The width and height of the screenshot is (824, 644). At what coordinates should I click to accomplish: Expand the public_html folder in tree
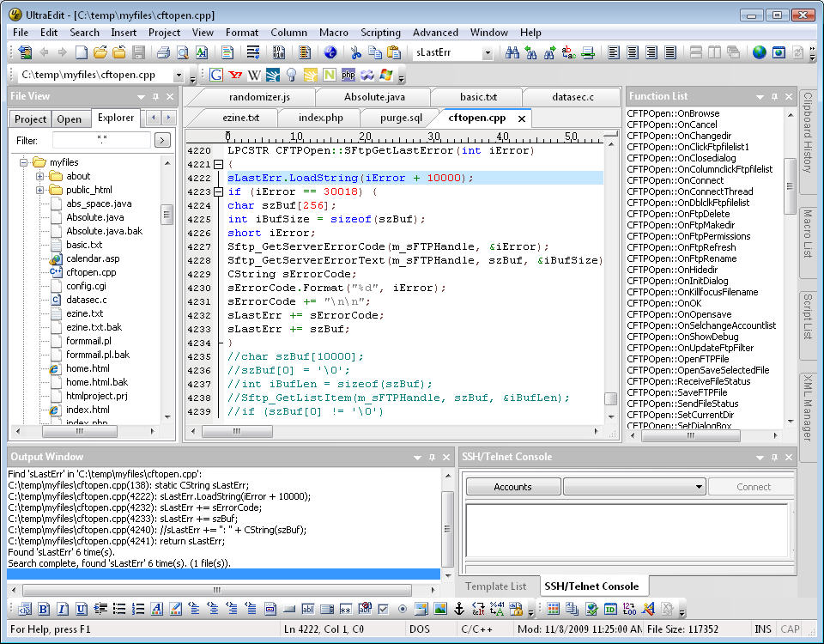click(39, 190)
